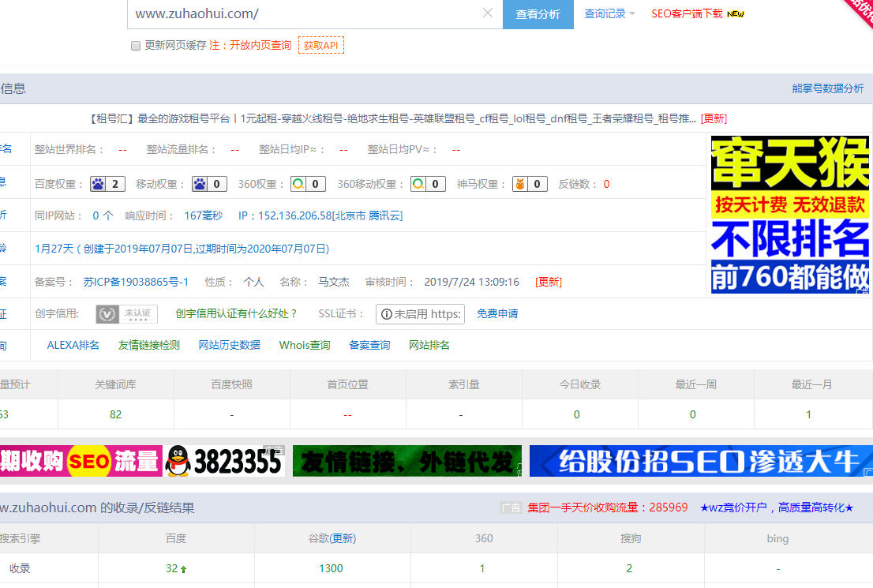
Task: Click the response time 167毫秒
Action: click(203, 215)
